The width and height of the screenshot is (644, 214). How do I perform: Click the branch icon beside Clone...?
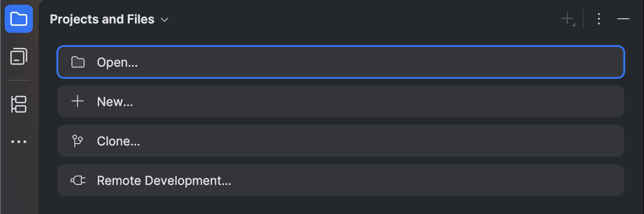[x=78, y=141]
